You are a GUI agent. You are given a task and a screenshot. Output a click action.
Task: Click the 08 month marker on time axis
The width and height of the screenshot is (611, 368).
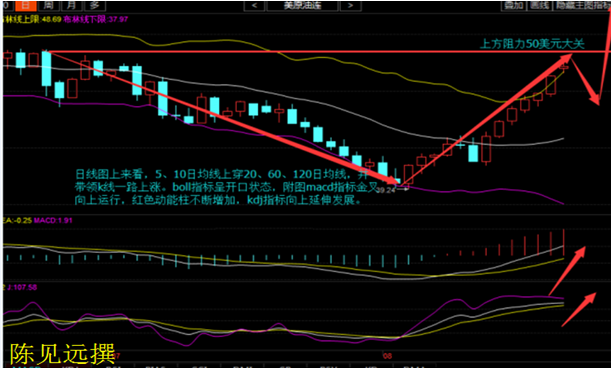tap(387, 356)
